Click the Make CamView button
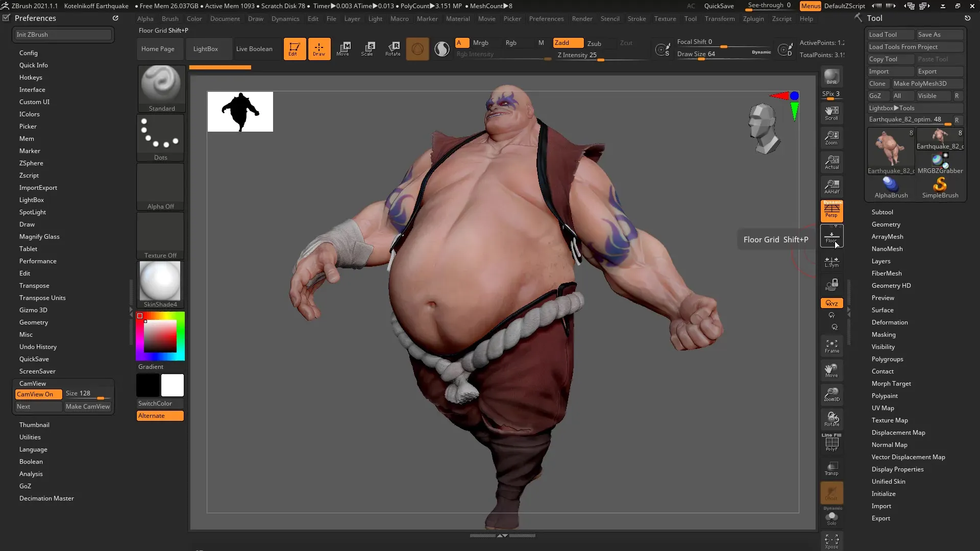This screenshot has width=980, height=551. [x=87, y=407]
